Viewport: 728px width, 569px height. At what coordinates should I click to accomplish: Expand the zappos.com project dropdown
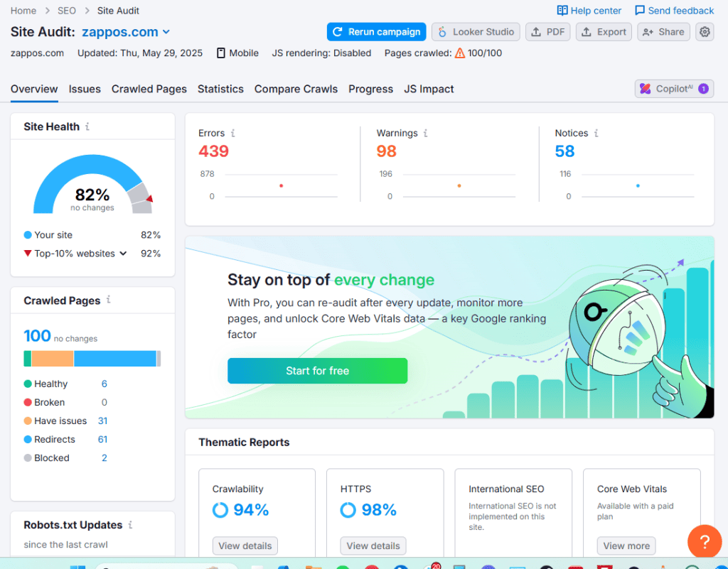126,32
